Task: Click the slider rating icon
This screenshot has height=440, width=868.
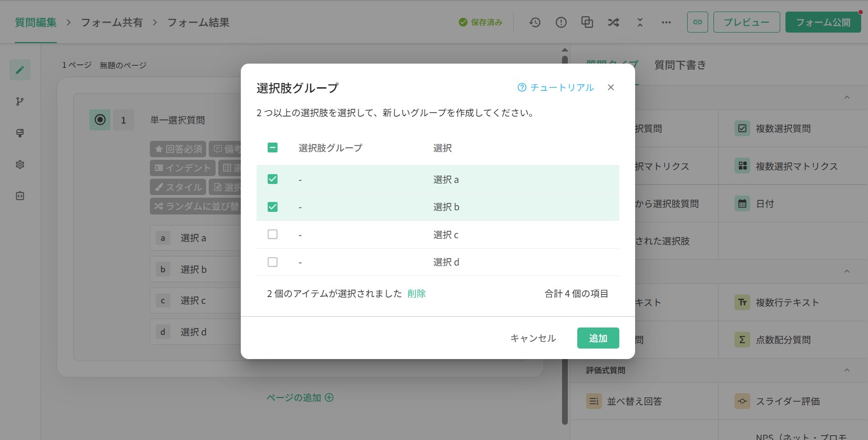Action: (742, 401)
